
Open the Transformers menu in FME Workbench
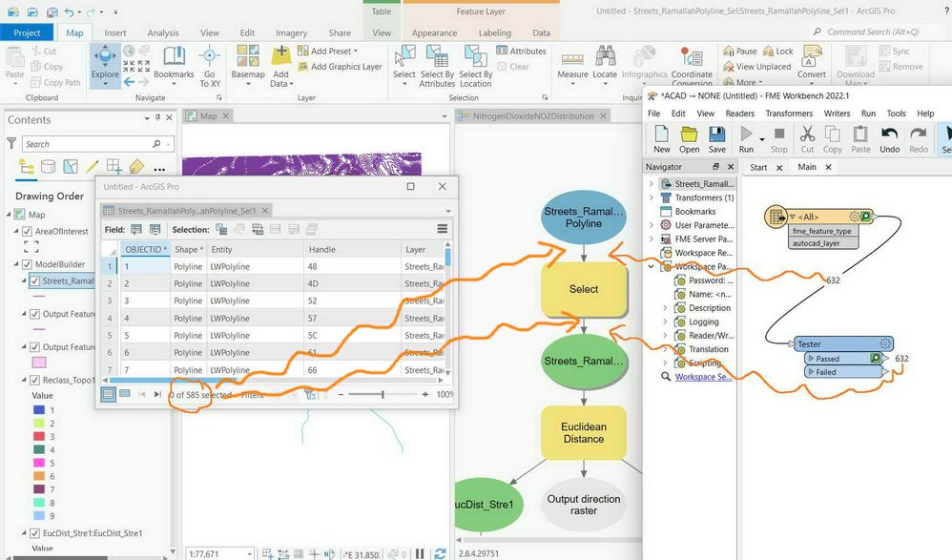point(789,113)
